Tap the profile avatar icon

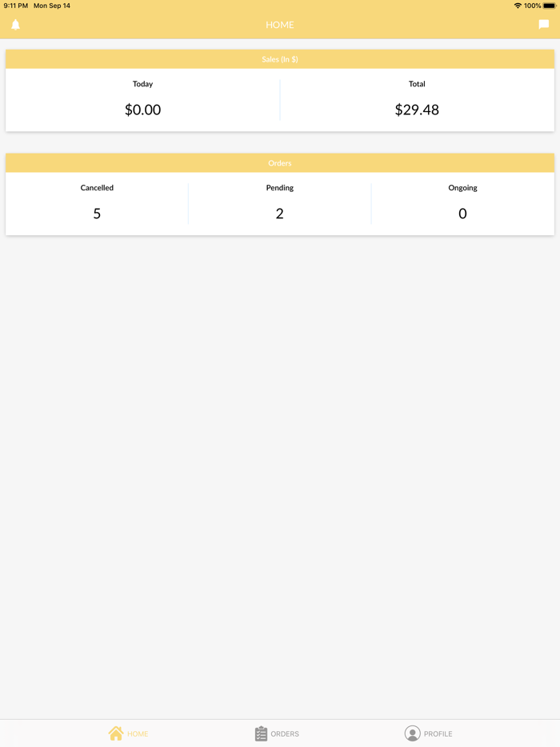(412, 733)
